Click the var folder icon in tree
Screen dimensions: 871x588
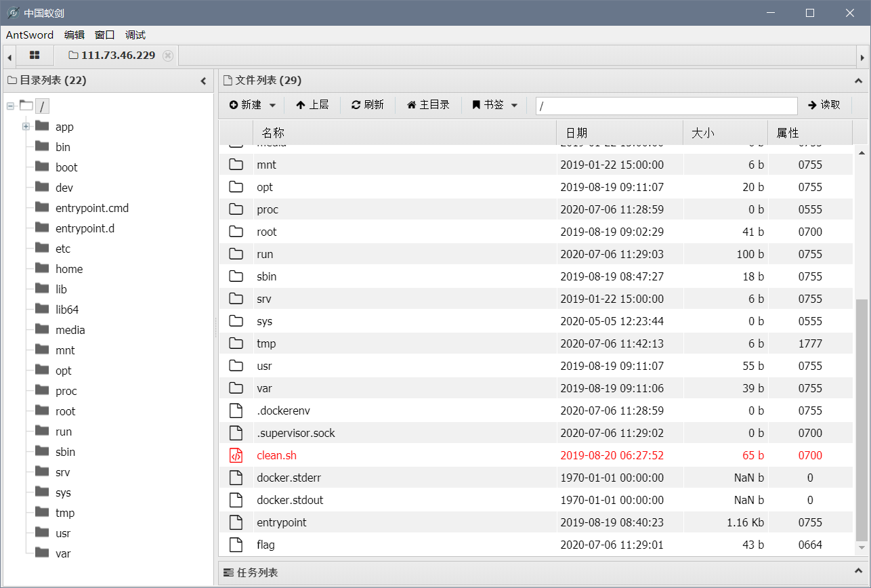(42, 553)
